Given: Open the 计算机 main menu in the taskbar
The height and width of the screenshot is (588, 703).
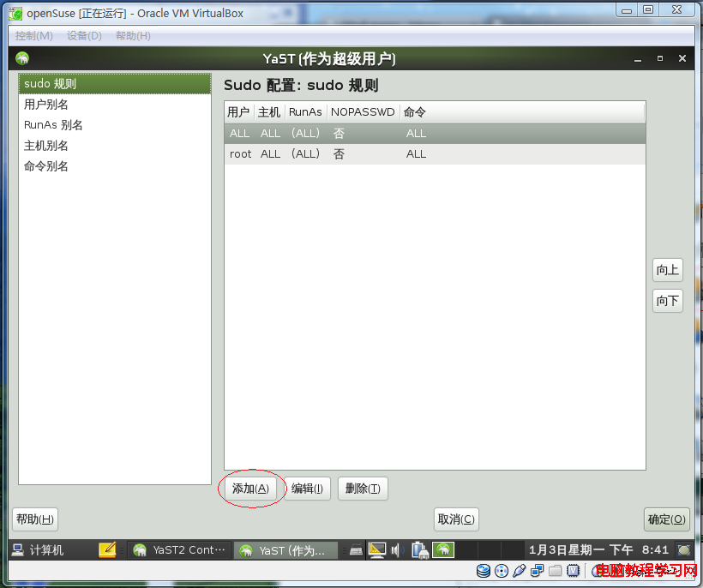Looking at the screenshot, I should pos(38,550).
